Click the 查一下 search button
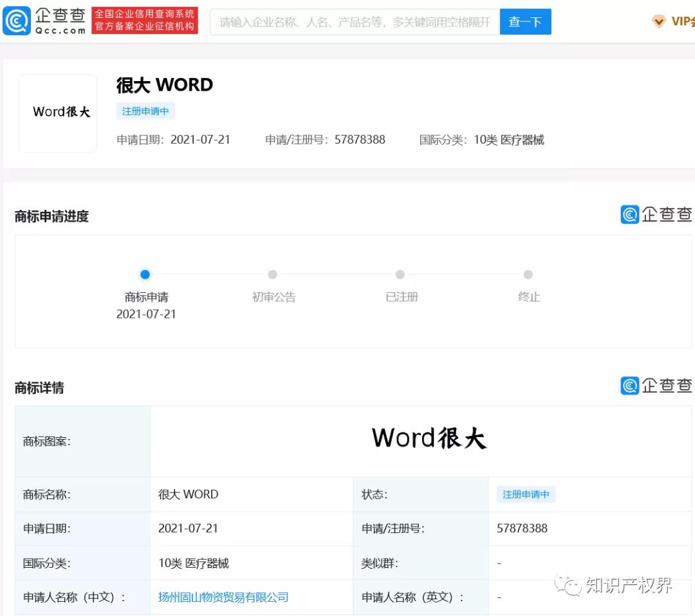Viewport: 695px width, 616px height. click(x=525, y=22)
